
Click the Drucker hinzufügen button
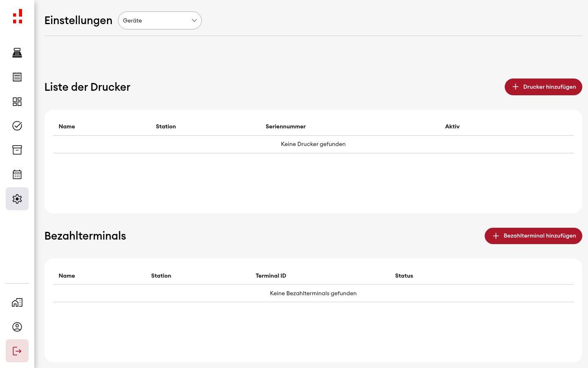(x=543, y=87)
